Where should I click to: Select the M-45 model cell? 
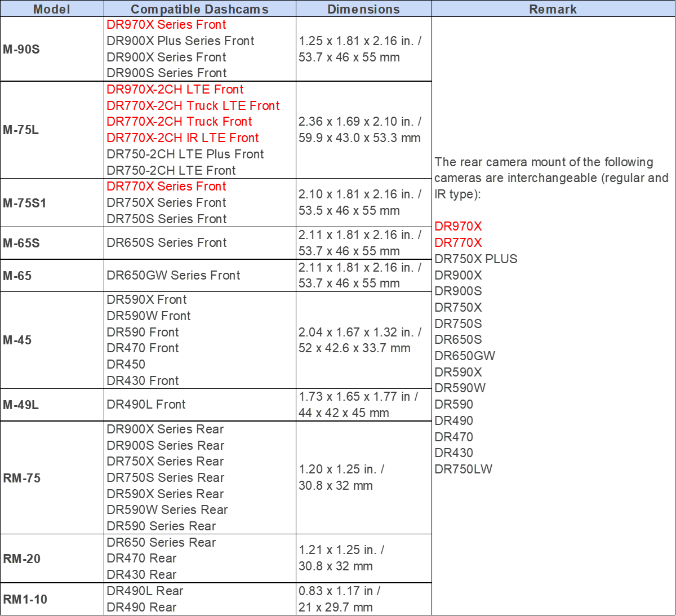52,340
